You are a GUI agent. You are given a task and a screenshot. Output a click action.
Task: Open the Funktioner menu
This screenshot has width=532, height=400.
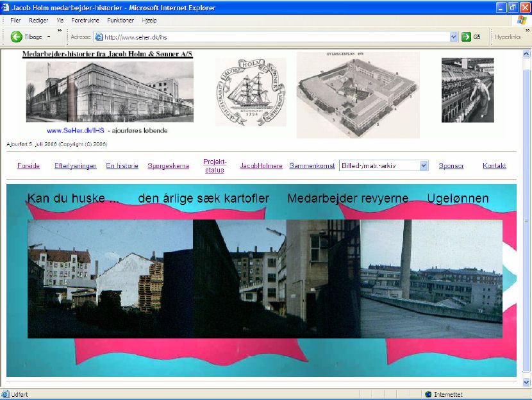coord(121,21)
